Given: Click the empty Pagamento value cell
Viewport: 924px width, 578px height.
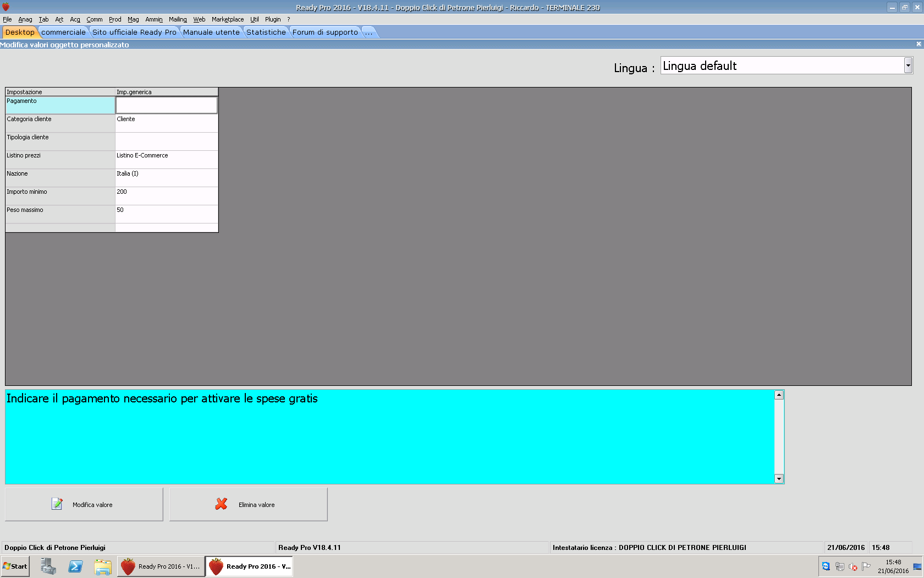Looking at the screenshot, I should pos(167,105).
